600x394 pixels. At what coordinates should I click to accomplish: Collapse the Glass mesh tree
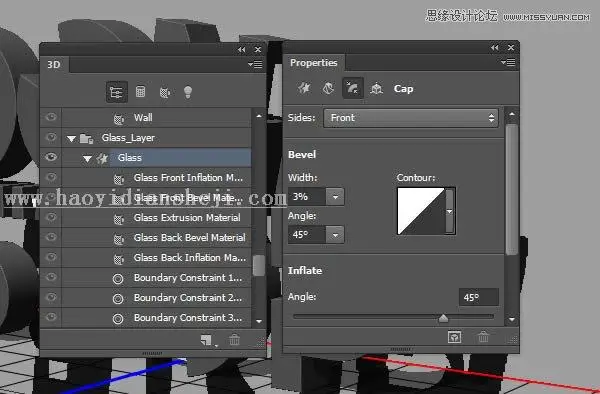tap(87, 158)
